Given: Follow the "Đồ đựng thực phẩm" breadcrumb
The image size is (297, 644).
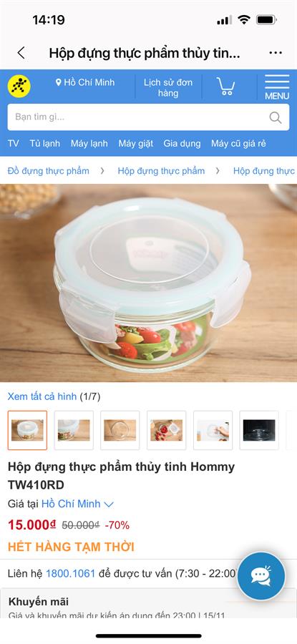Looking at the screenshot, I should (x=48, y=171).
